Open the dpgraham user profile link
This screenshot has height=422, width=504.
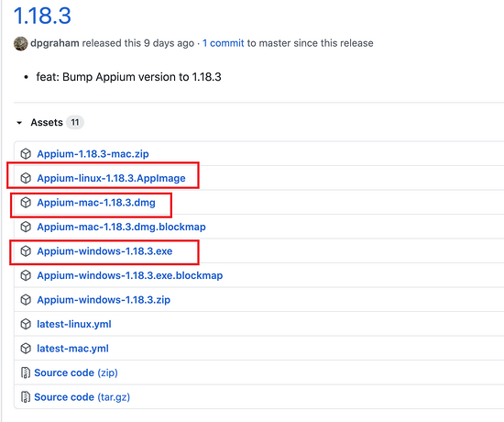tap(55, 43)
